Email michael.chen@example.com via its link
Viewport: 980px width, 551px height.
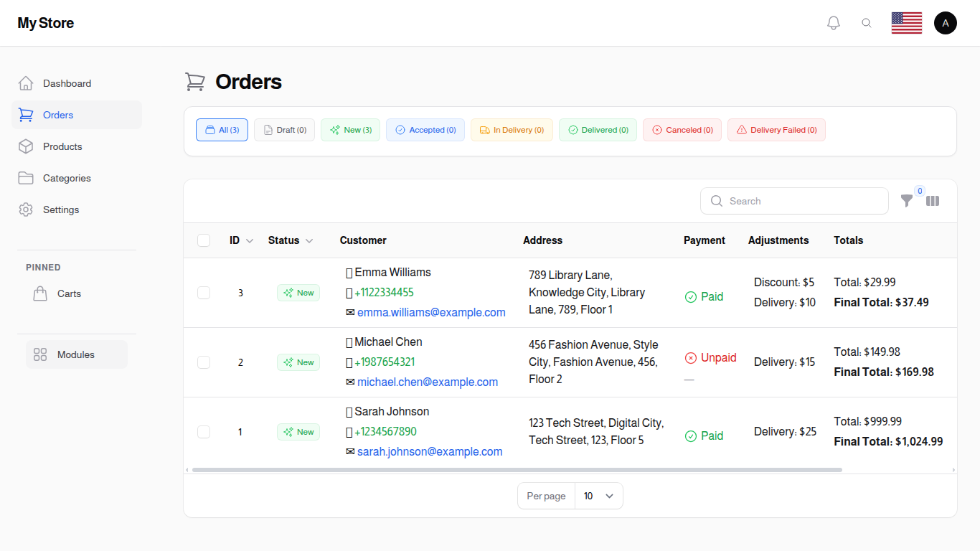428,382
